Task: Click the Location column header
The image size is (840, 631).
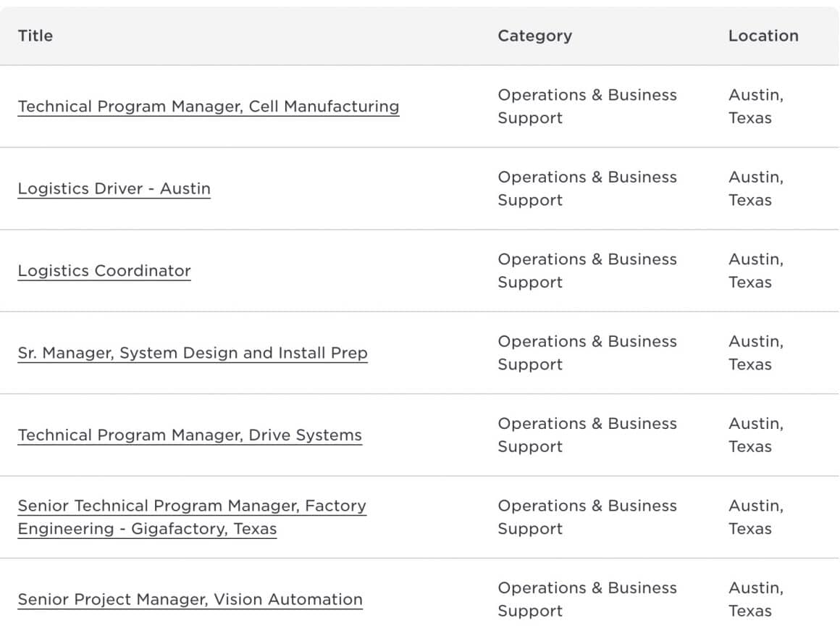Action: click(763, 35)
